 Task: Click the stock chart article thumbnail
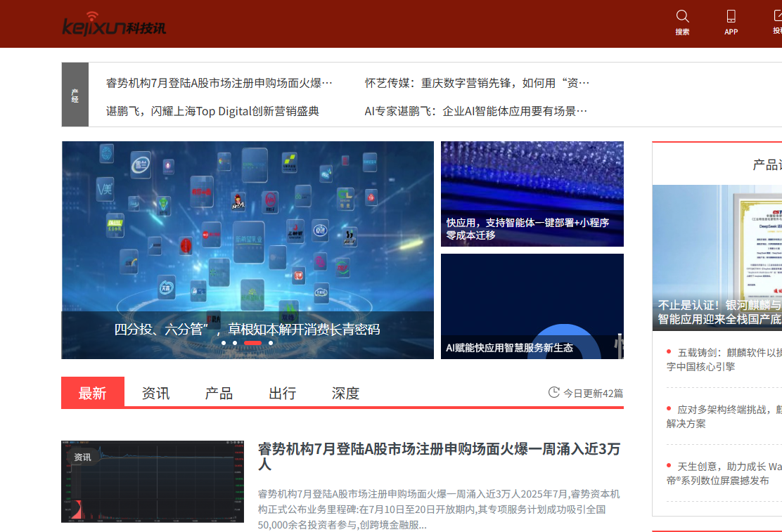(x=153, y=481)
